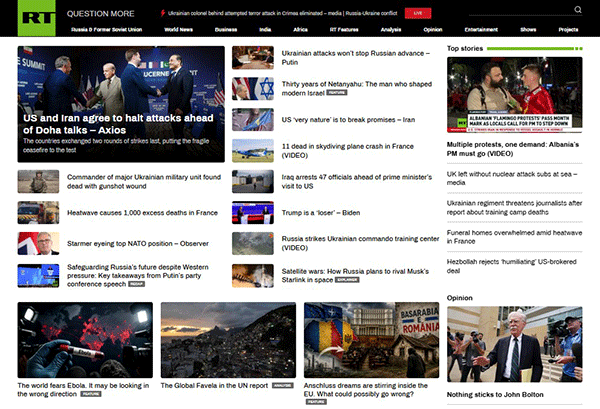600x409 pixels.
Task: Click thumbnail for commando training center strike
Action: point(253,243)
